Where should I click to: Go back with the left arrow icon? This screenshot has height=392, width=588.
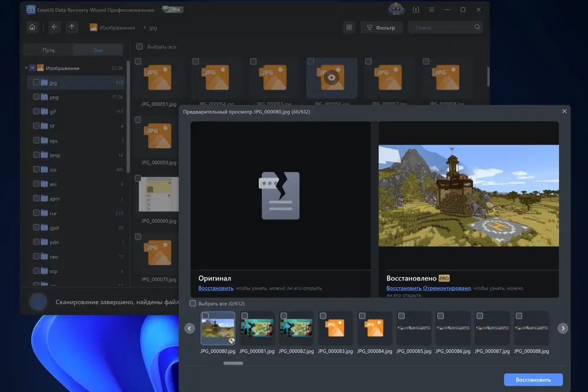[55, 27]
